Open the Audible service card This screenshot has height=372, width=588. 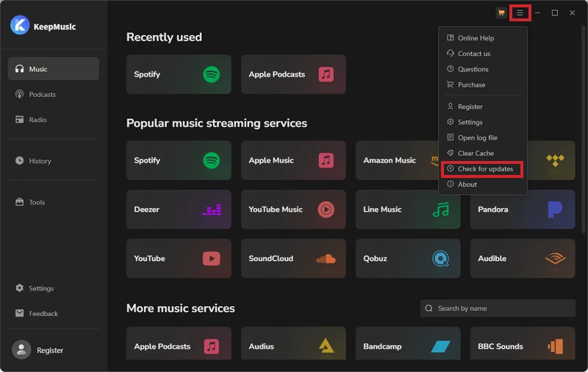pyautogui.click(x=523, y=258)
